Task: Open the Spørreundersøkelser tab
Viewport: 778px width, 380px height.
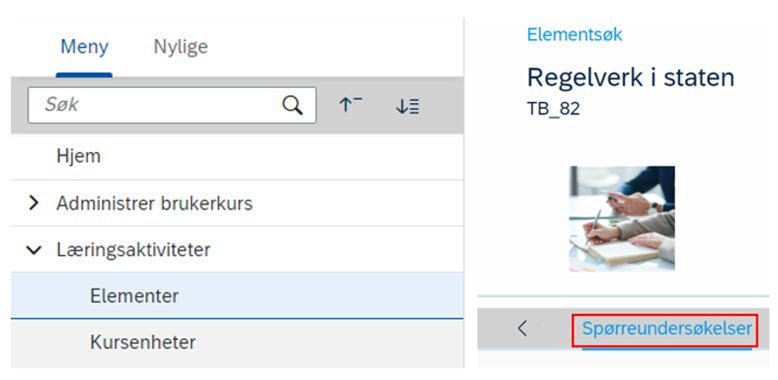Action: click(667, 328)
